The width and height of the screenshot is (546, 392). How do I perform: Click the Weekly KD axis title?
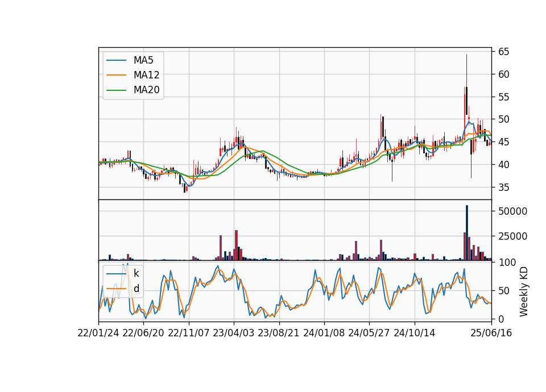pos(523,292)
